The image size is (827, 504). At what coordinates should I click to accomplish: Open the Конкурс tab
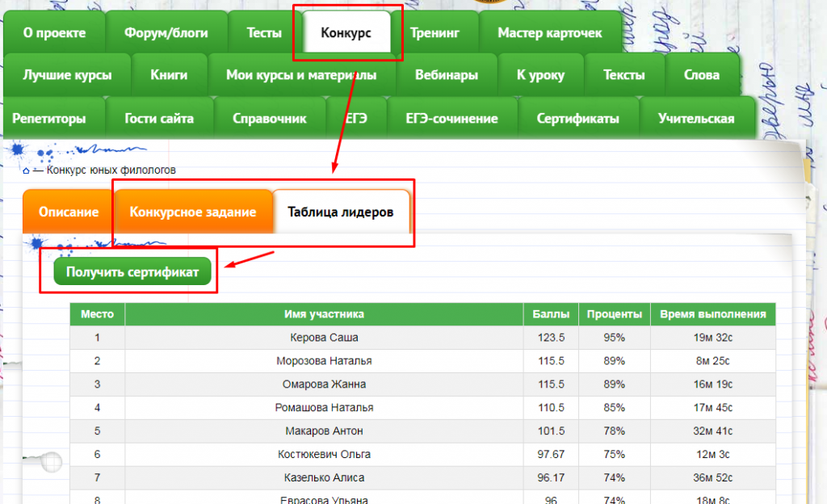(x=346, y=33)
